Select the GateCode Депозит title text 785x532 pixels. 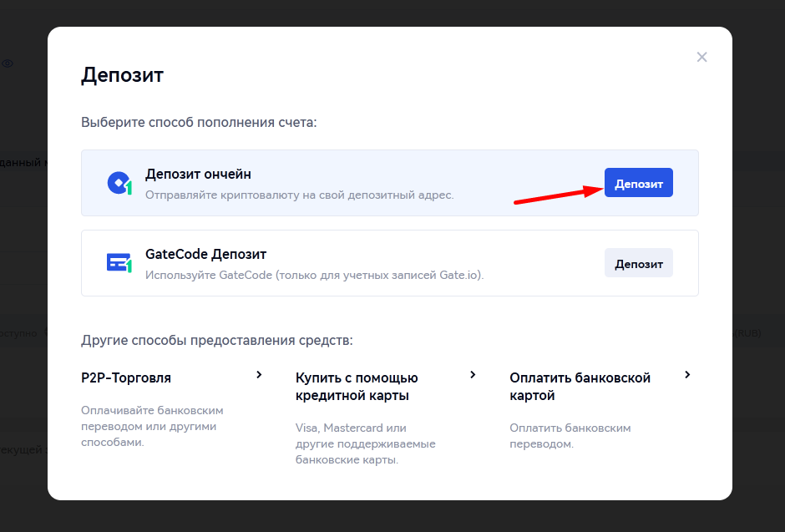click(x=205, y=254)
